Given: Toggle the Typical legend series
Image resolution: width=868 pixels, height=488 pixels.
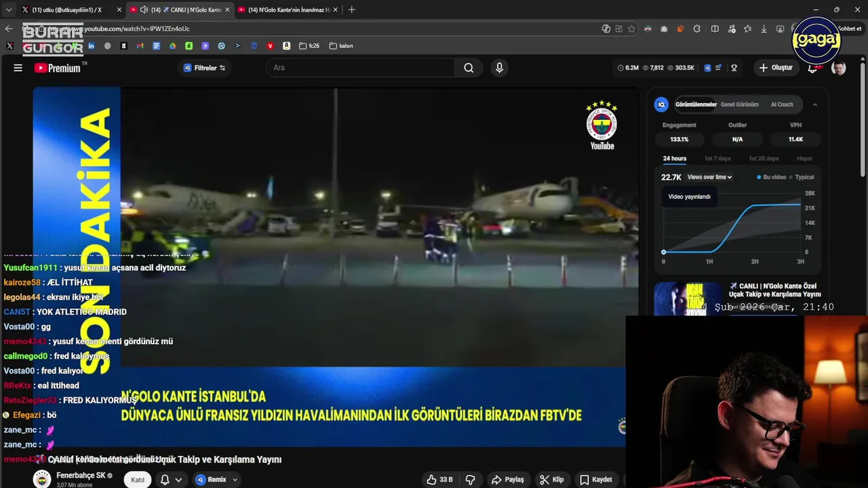Looking at the screenshot, I should point(801,177).
